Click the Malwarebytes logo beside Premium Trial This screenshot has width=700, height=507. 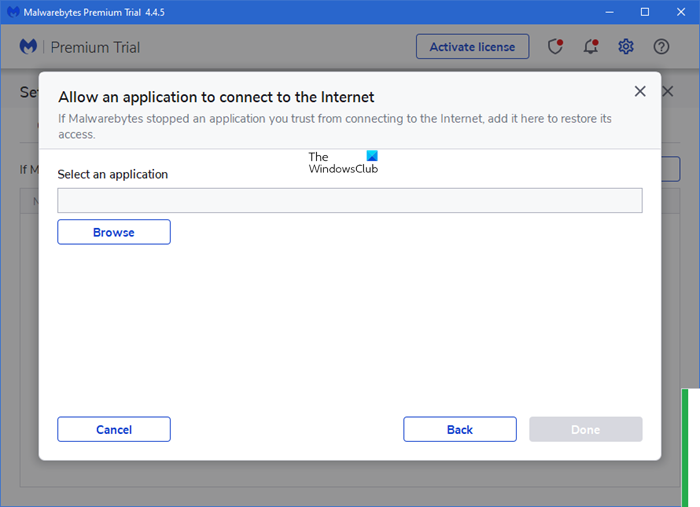click(29, 47)
